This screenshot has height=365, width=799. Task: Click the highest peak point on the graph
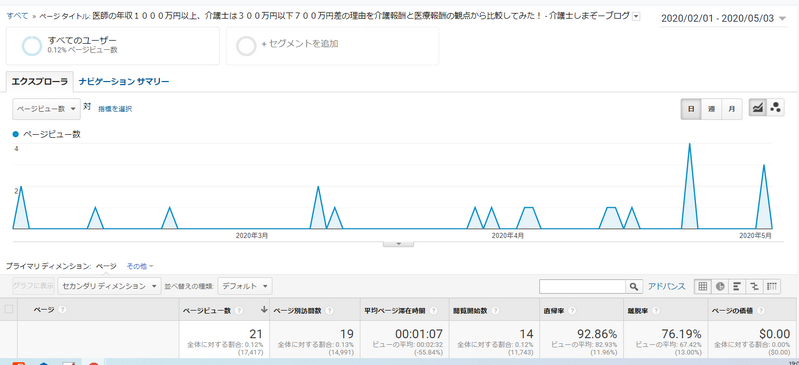[689, 144]
